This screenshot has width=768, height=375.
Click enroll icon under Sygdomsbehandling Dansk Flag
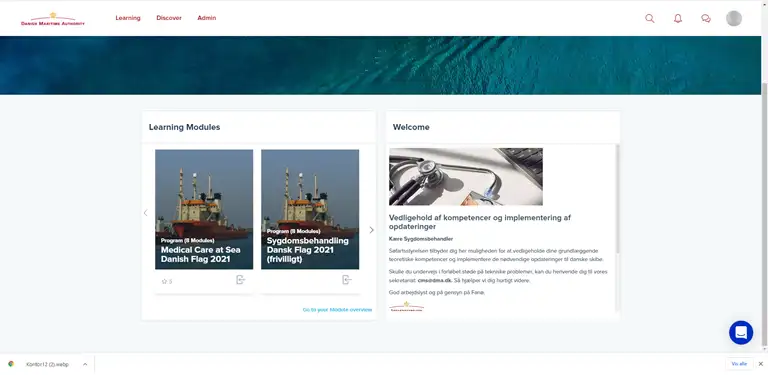pos(347,280)
